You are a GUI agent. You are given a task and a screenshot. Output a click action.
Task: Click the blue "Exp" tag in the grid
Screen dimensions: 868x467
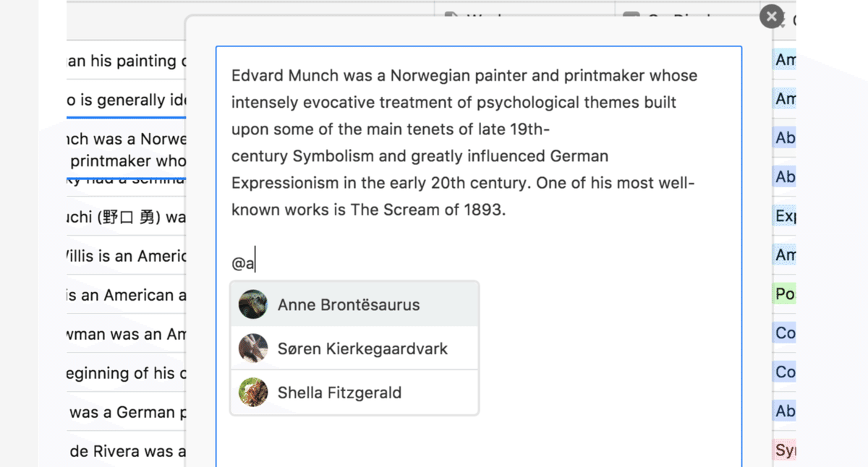[x=785, y=215]
